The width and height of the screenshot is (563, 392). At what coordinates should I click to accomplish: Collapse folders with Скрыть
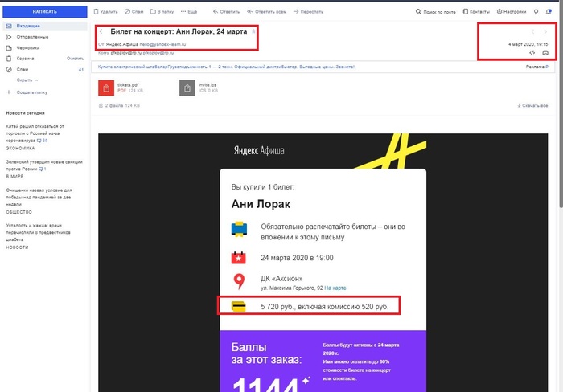27,80
